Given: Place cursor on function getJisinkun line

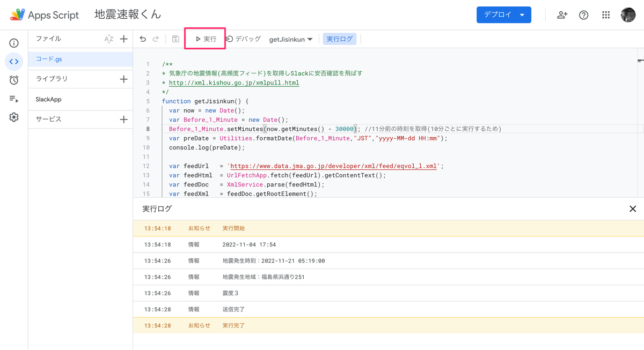Looking at the screenshot, I should tap(205, 101).
